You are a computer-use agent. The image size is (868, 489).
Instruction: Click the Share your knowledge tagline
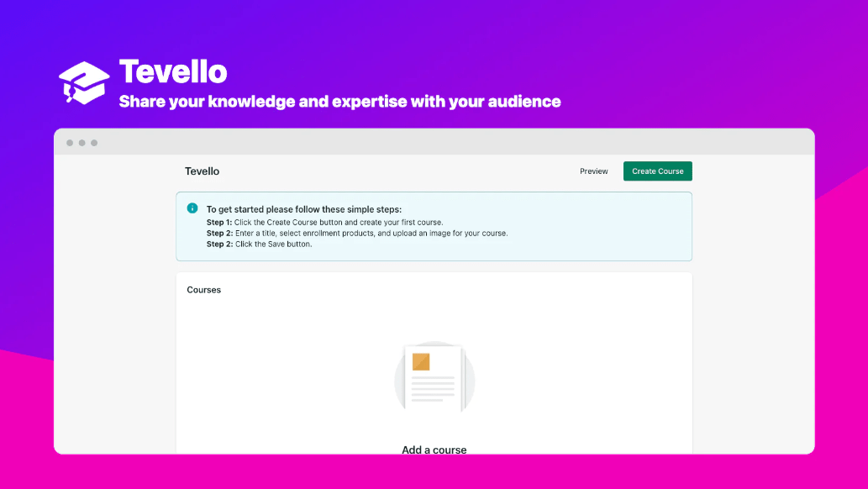click(339, 101)
